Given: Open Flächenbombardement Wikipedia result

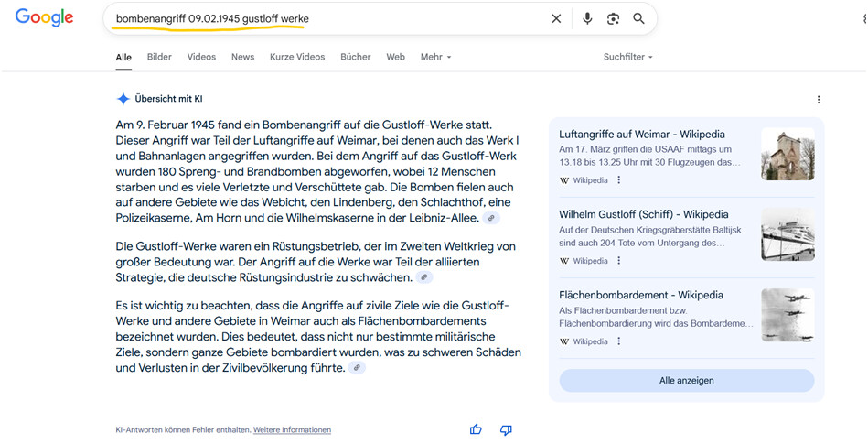Looking at the screenshot, I should pyautogui.click(x=640, y=295).
